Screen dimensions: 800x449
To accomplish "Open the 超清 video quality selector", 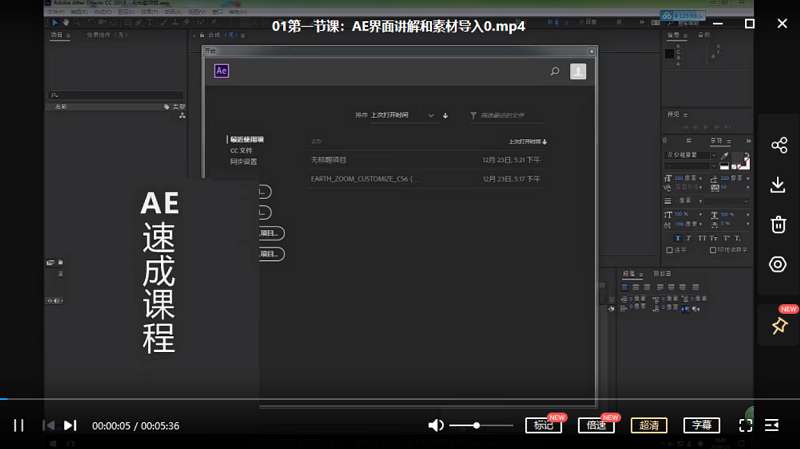I will click(x=649, y=425).
